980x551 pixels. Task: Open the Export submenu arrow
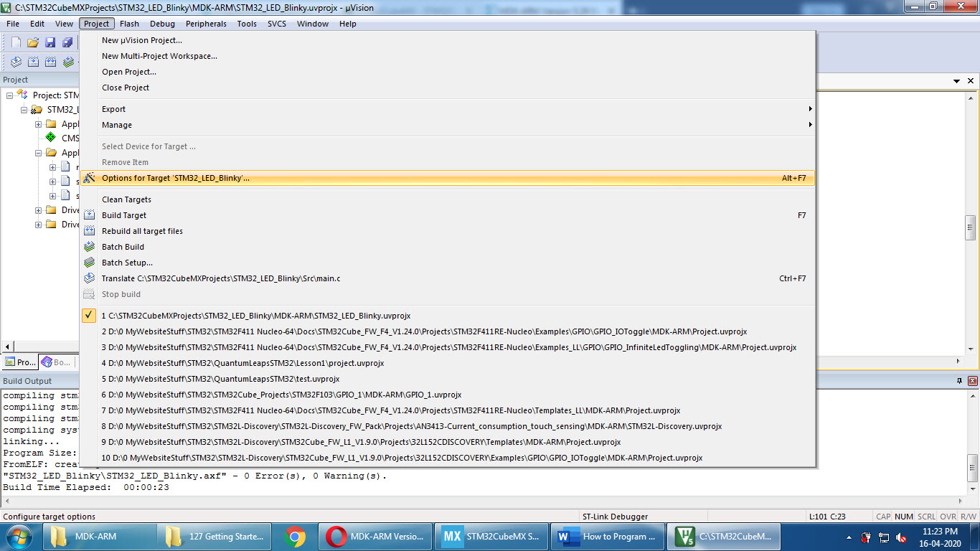(x=810, y=109)
